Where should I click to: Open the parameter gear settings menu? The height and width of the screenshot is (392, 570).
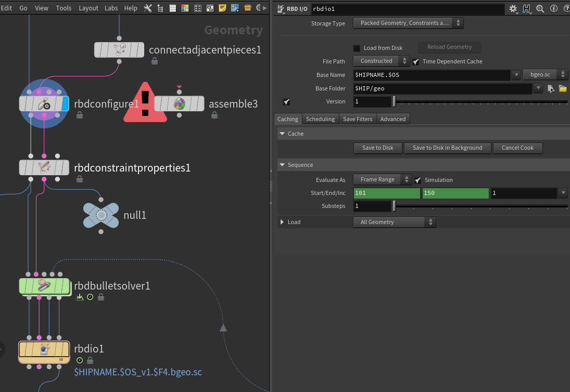tap(513, 9)
